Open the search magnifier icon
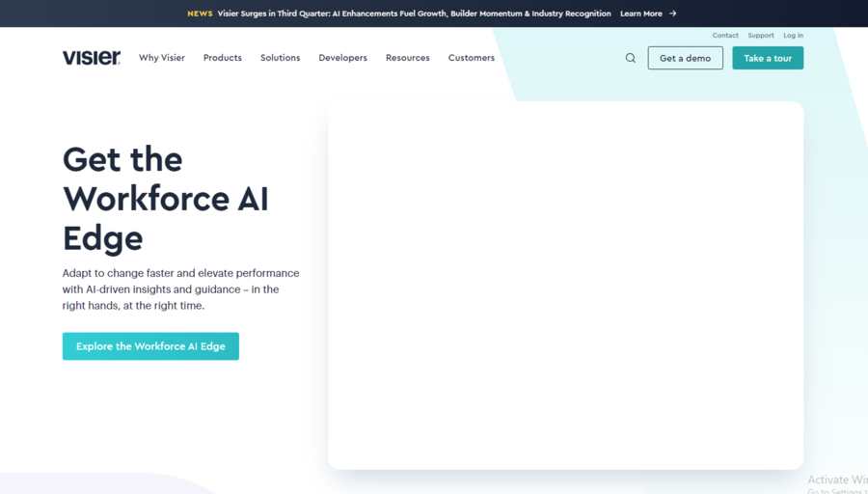Viewport: 868px width, 494px height. pos(630,58)
